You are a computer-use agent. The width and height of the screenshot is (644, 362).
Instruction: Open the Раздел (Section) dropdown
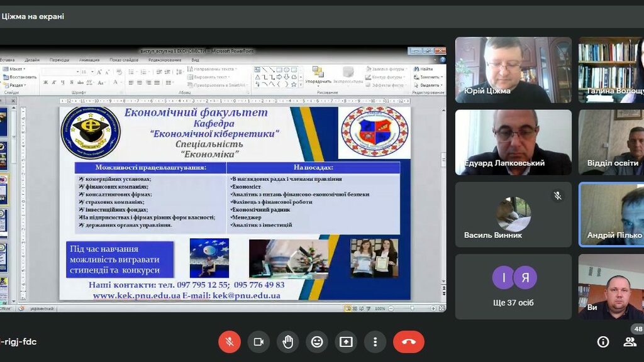pyautogui.click(x=16, y=85)
